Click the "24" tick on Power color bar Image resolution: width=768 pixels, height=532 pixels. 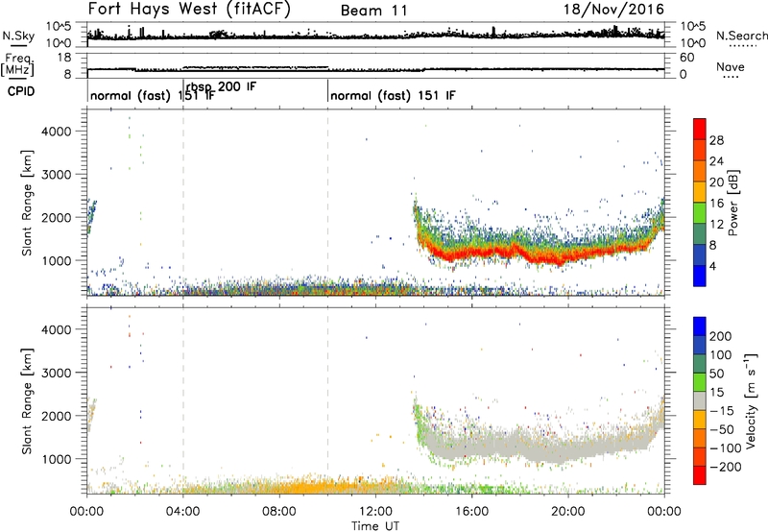(x=716, y=161)
